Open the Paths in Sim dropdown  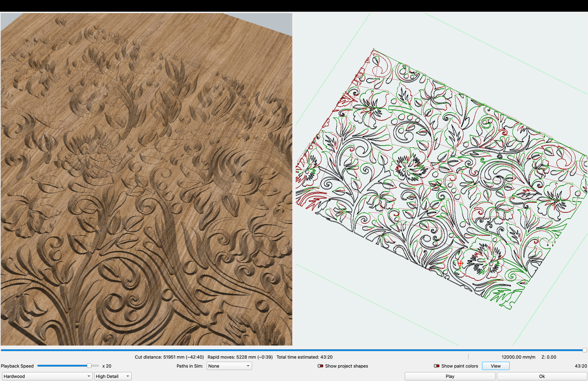point(229,366)
